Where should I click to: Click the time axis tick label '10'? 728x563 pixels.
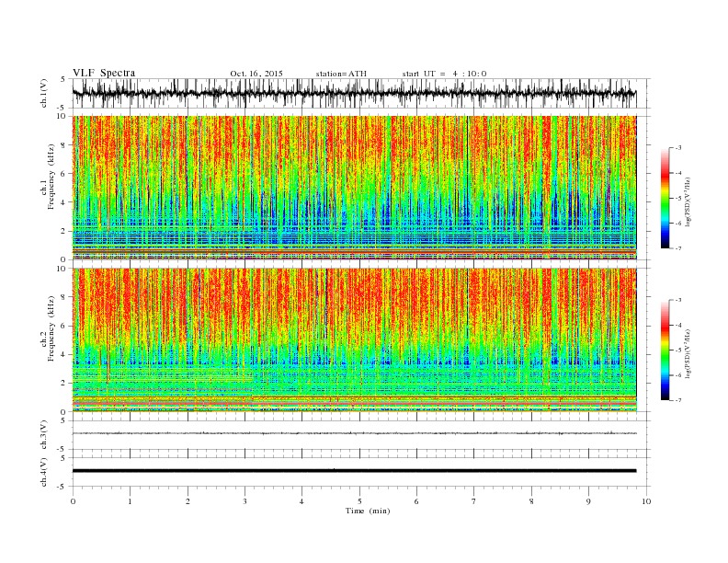point(646,501)
